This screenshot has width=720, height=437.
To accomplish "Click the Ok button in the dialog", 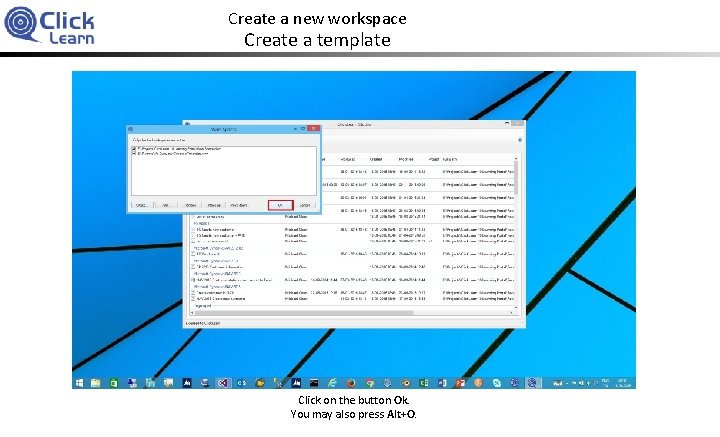I will (281, 205).
